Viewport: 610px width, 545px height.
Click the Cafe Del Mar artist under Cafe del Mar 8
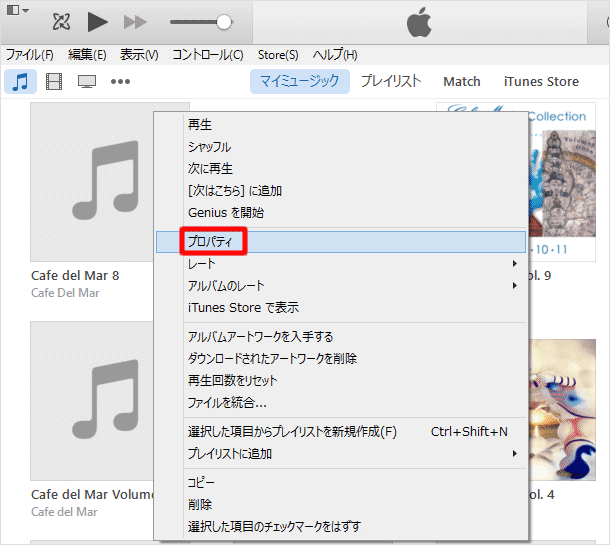pyautogui.click(x=65, y=293)
